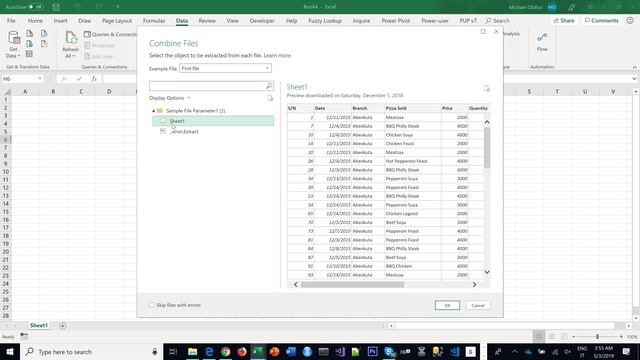Switch to the Formulas ribbon tab
Image resolution: width=640 pixels, height=360 pixels.
[x=154, y=21]
